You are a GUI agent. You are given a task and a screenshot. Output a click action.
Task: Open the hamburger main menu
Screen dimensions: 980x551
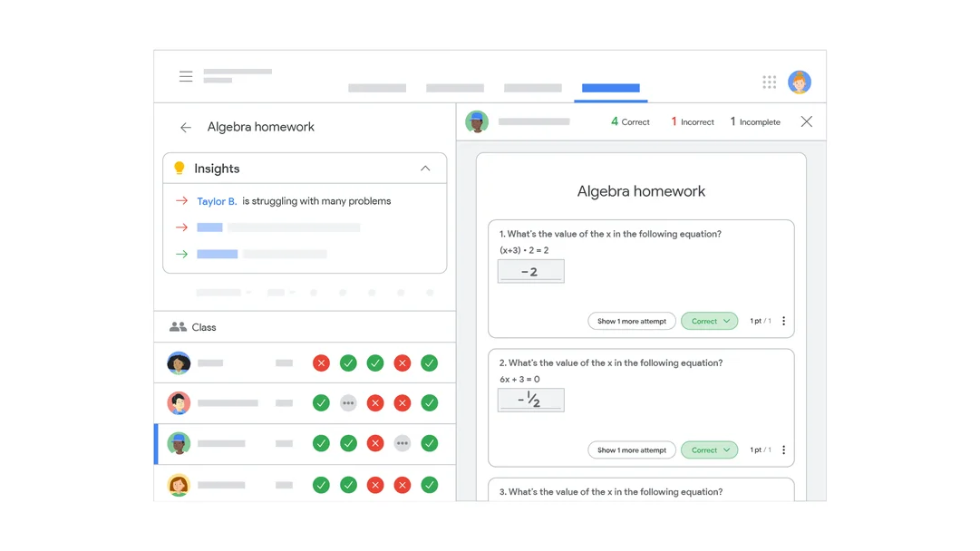pos(186,77)
